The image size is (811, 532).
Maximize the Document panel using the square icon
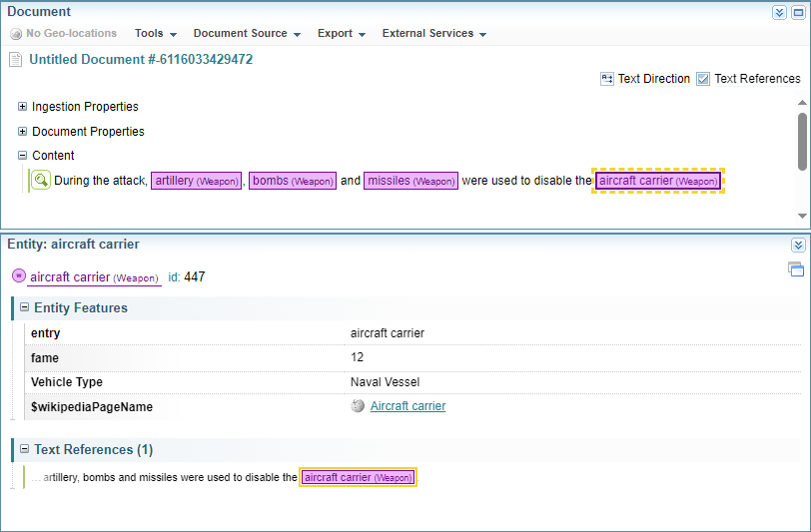coord(798,13)
